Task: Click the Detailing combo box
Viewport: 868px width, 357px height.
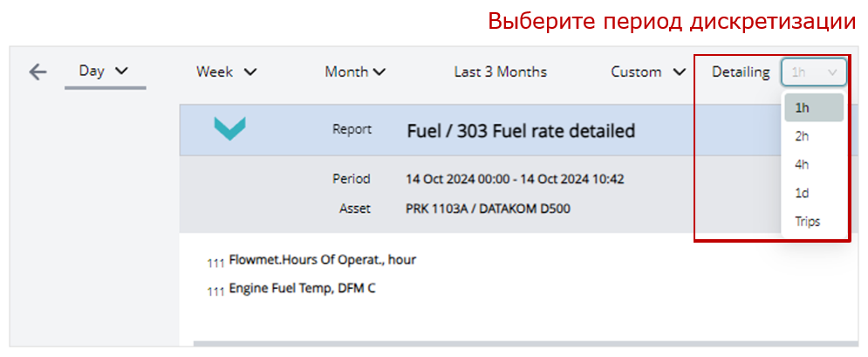Action: pyautogui.click(x=814, y=72)
